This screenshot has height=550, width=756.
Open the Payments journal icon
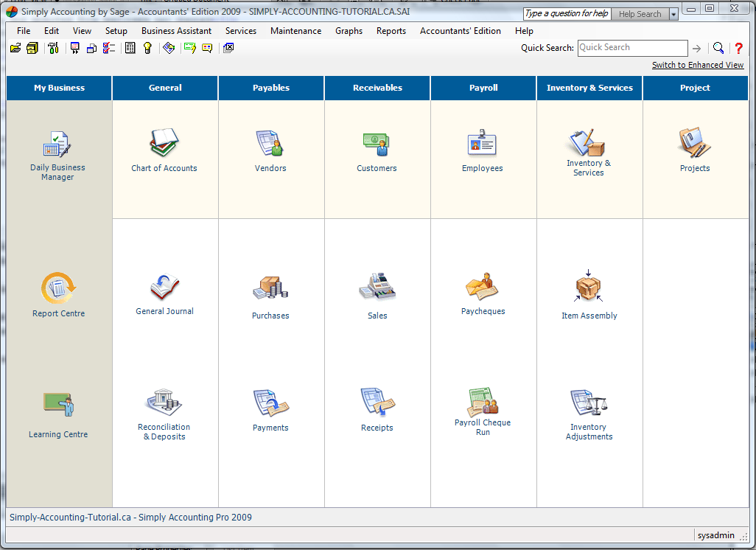click(270, 403)
